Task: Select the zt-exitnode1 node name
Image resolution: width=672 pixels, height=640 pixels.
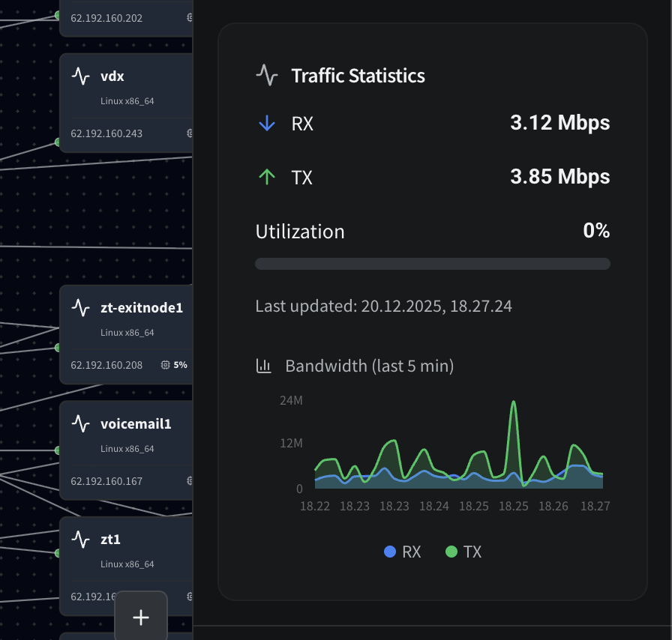Action: (x=142, y=308)
